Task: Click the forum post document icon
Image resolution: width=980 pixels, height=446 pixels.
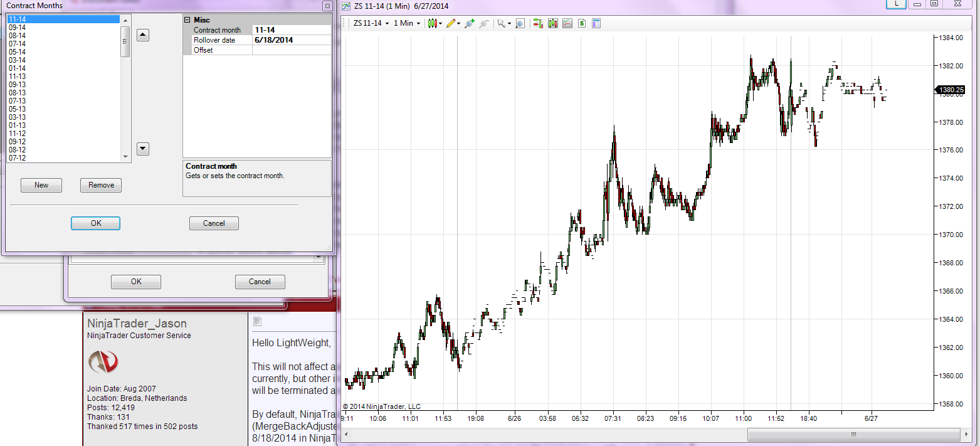Action: [x=257, y=322]
